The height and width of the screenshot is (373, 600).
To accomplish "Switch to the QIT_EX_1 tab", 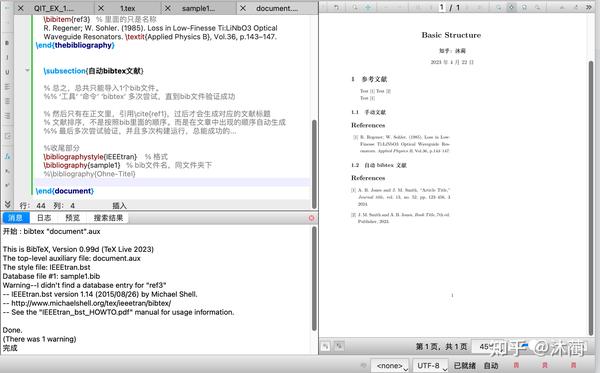I will (54, 8).
